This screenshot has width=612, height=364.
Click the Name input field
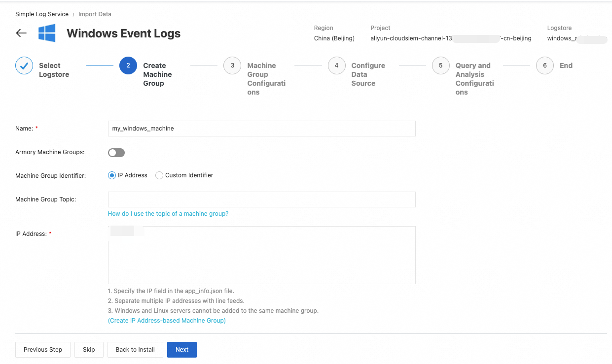coord(261,129)
